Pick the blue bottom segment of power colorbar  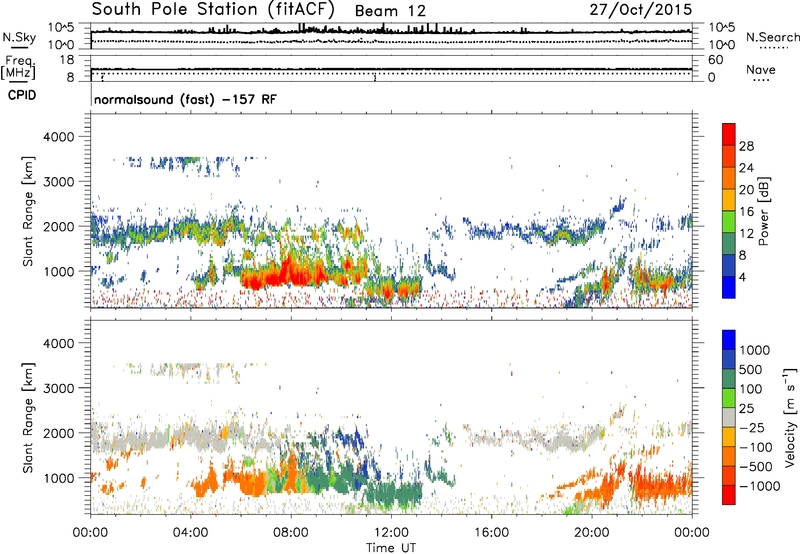coord(729,288)
